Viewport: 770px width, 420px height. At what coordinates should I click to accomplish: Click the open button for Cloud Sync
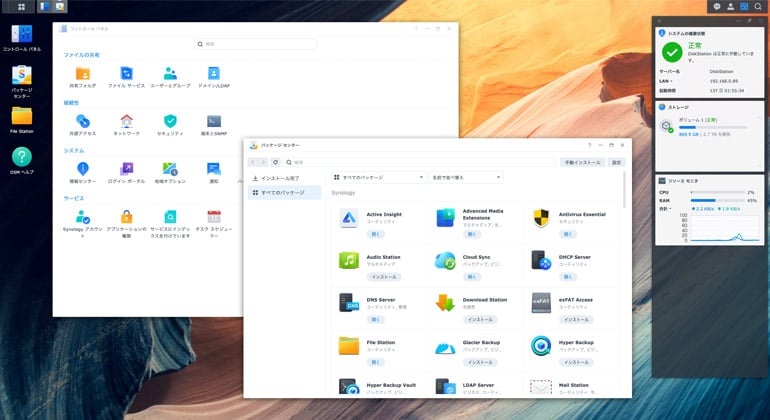click(x=471, y=277)
